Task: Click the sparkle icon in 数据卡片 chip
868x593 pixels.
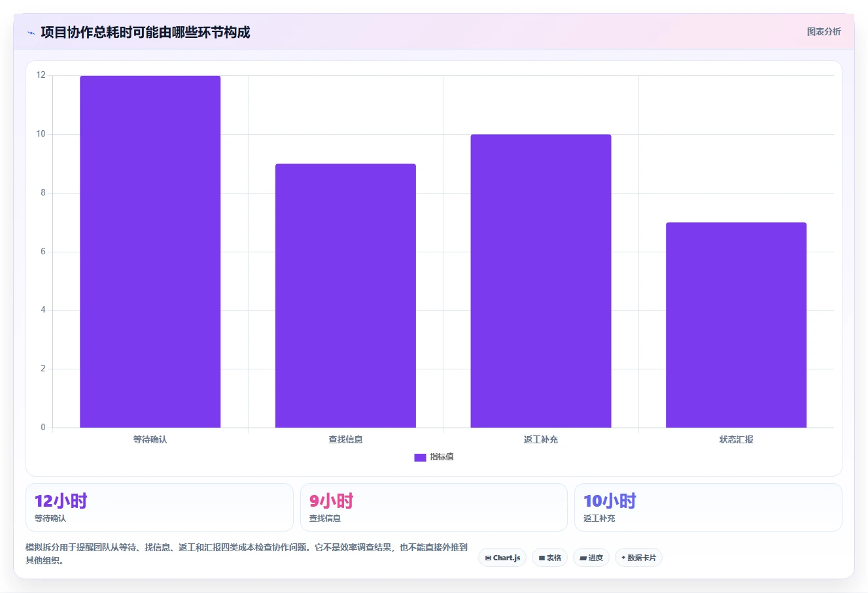Action: (623, 558)
